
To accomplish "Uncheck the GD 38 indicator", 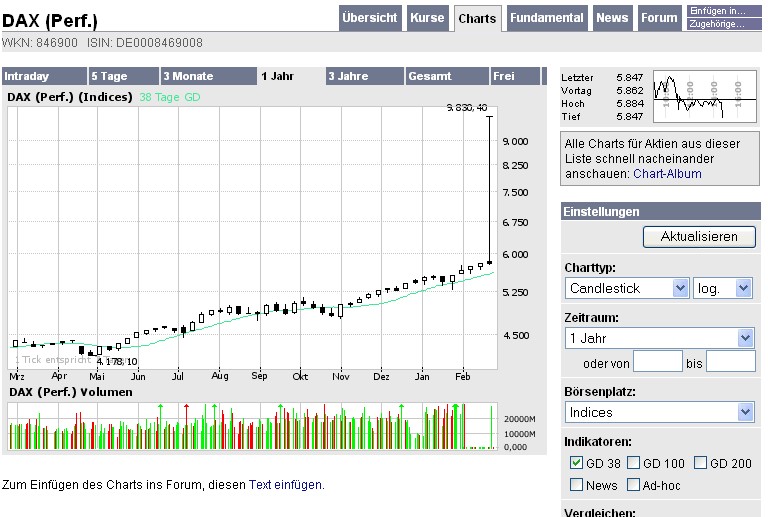I will tap(576, 463).
